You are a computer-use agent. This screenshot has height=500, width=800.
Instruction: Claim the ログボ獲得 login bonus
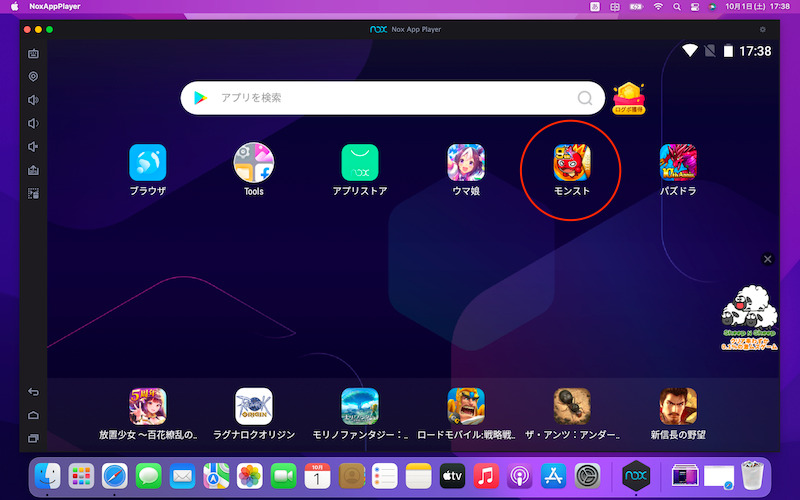tap(628, 98)
